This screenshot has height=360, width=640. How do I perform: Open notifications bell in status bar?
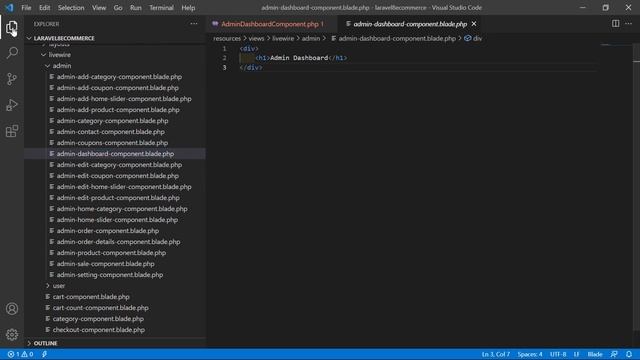pyautogui.click(x=629, y=354)
